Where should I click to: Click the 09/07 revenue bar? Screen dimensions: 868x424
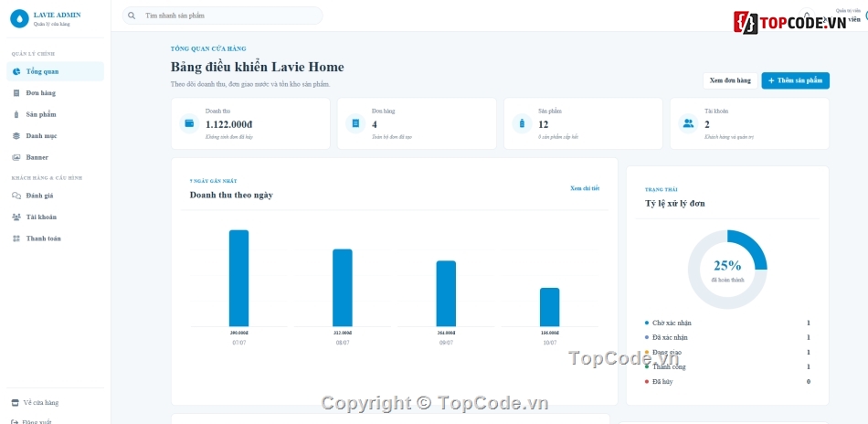tap(446, 293)
